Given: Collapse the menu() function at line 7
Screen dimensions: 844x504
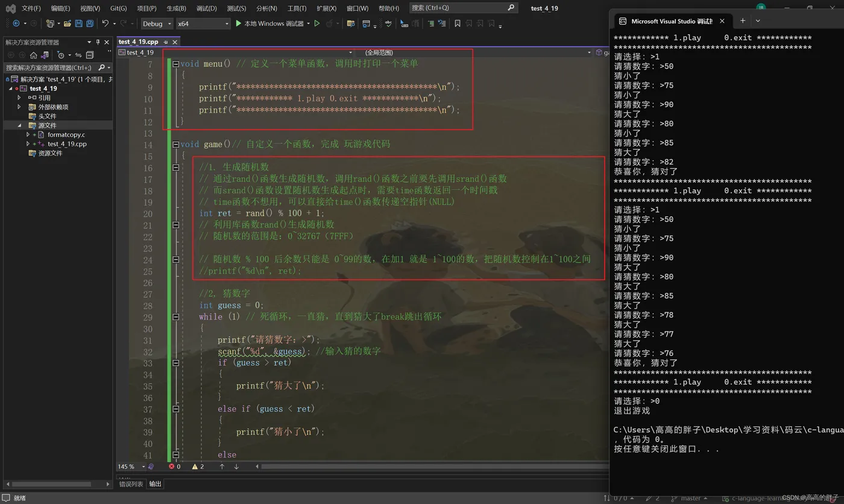Looking at the screenshot, I should pyautogui.click(x=175, y=64).
